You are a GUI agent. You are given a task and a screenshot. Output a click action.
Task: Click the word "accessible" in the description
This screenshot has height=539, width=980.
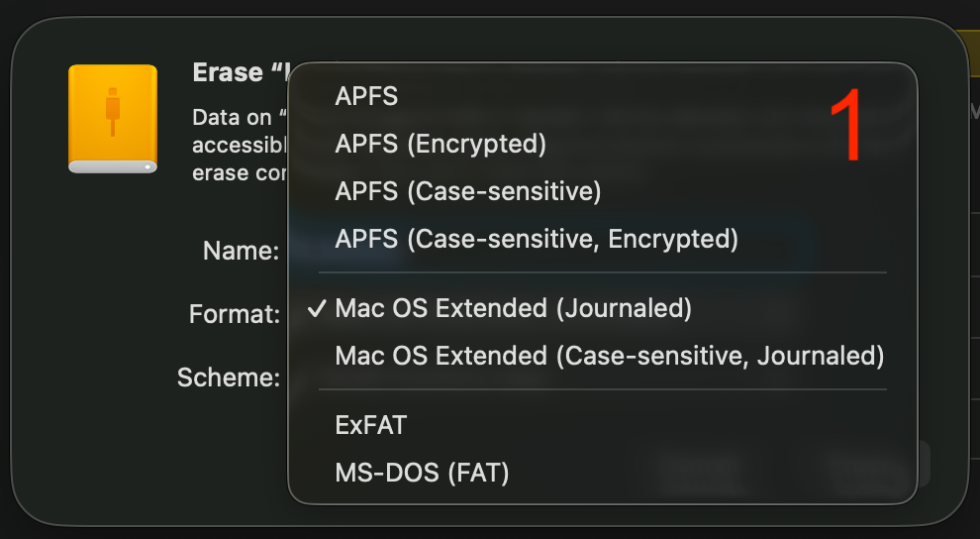click(x=239, y=145)
